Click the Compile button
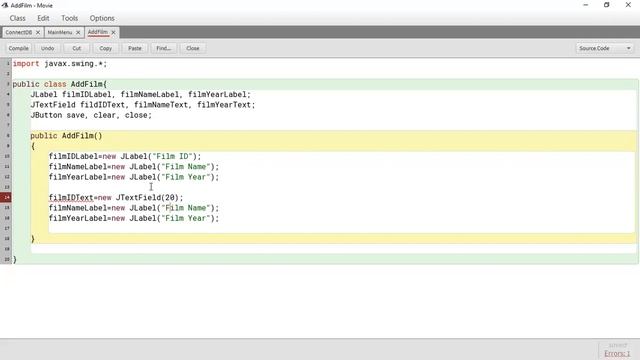 point(18,48)
